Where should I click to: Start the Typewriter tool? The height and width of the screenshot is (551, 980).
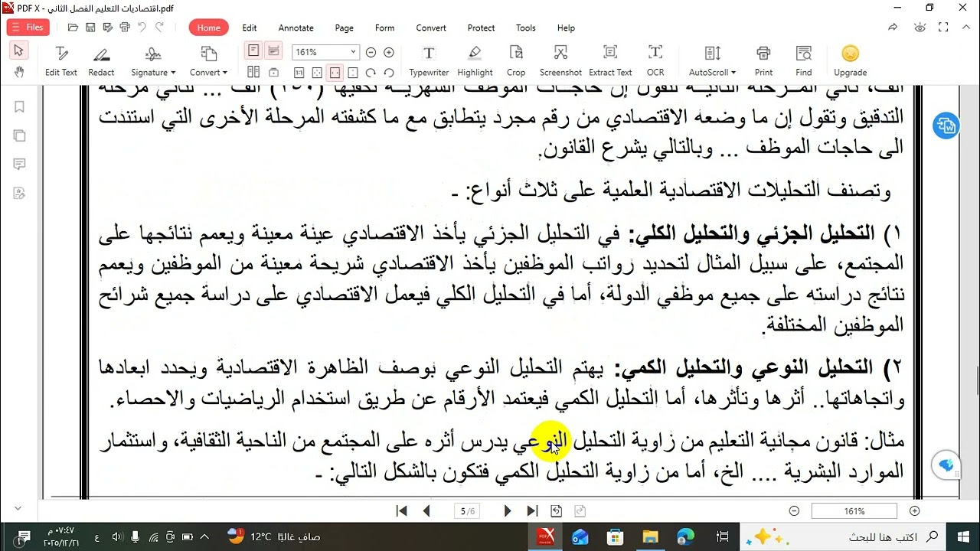click(x=429, y=61)
